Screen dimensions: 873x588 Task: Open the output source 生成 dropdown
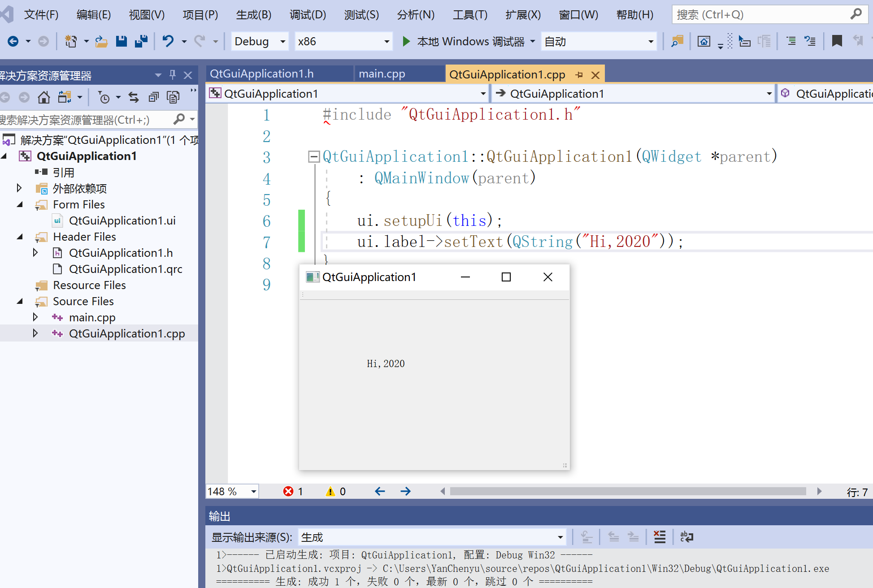tap(431, 537)
